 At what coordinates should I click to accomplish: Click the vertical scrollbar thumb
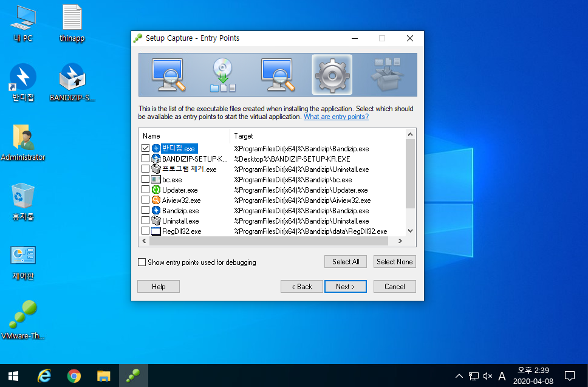[x=410, y=174]
